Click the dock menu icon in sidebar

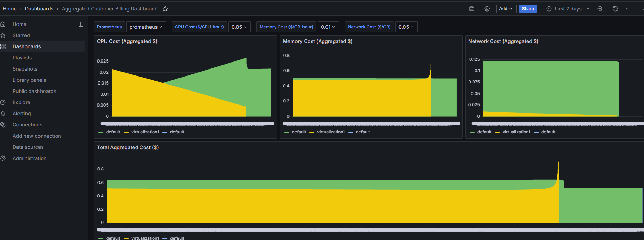pos(81,24)
